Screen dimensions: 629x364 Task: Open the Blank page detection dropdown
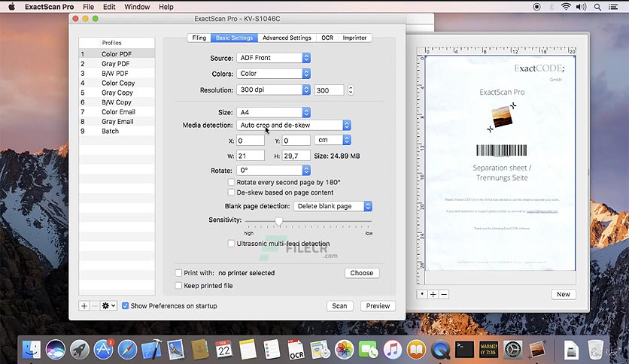click(x=333, y=206)
